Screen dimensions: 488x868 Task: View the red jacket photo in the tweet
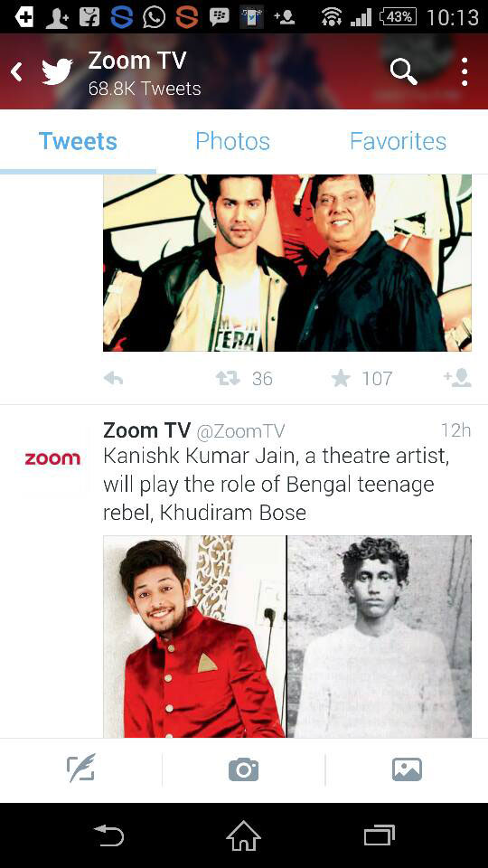[194, 636]
